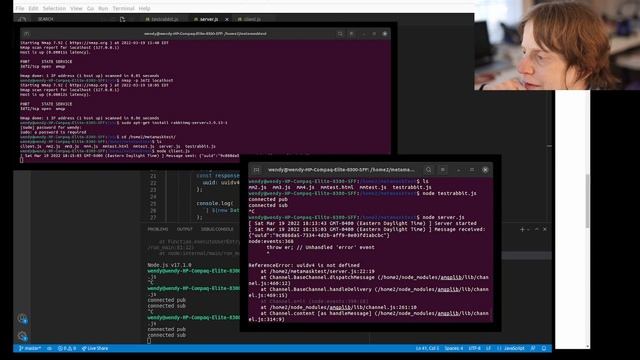Open notifications bell in status bar

pos(544,348)
